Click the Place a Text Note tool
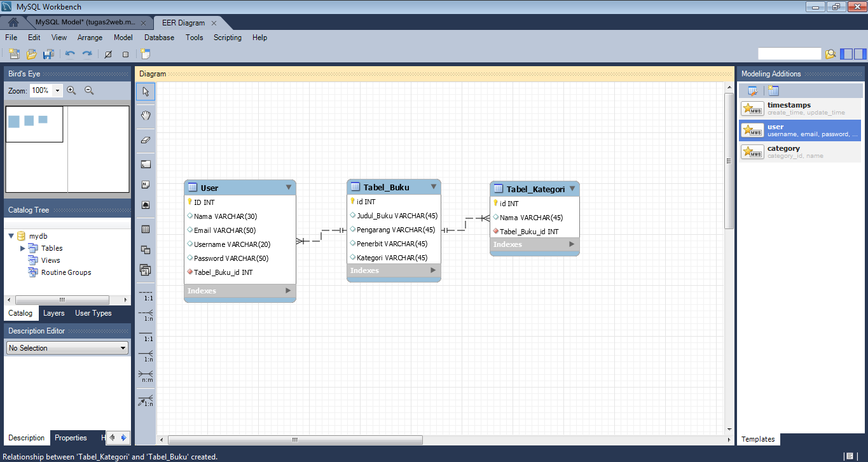The image size is (868, 462). [145, 185]
